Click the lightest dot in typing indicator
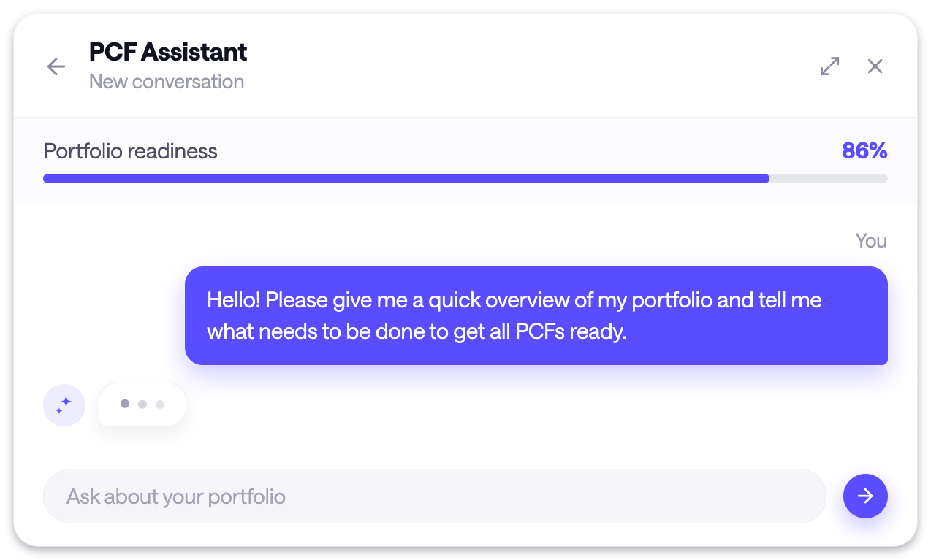The width and height of the screenshot is (931, 560). pyautogui.click(x=160, y=404)
